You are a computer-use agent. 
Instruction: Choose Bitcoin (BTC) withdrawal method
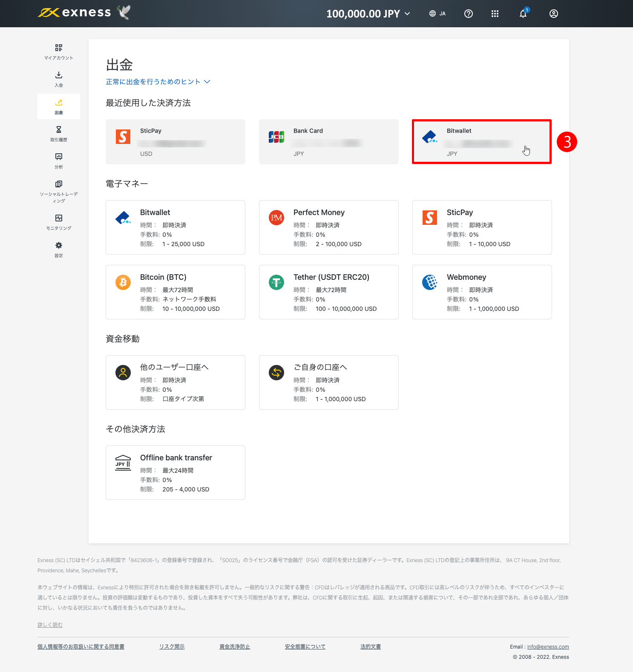pos(176,292)
